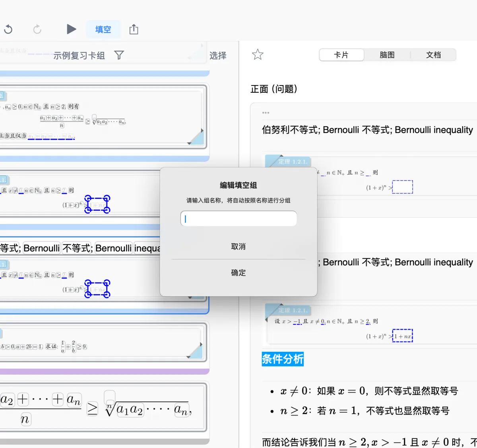Image resolution: width=477 pixels, height=448 pixels.
Task: Click bullet line starting with n ≥ 2
Action: (x=365, y=411)
